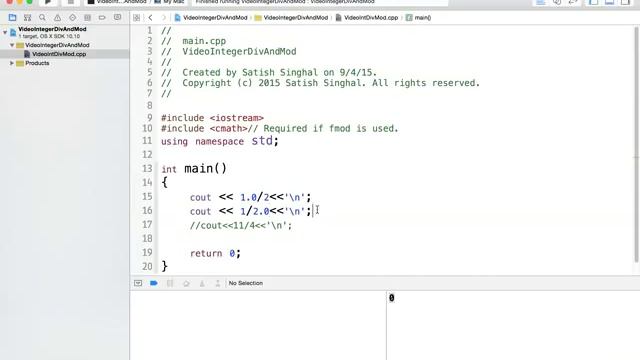Click the 'return 0;' statement
This screenshot has height=360, width=640.
[216, 253]
